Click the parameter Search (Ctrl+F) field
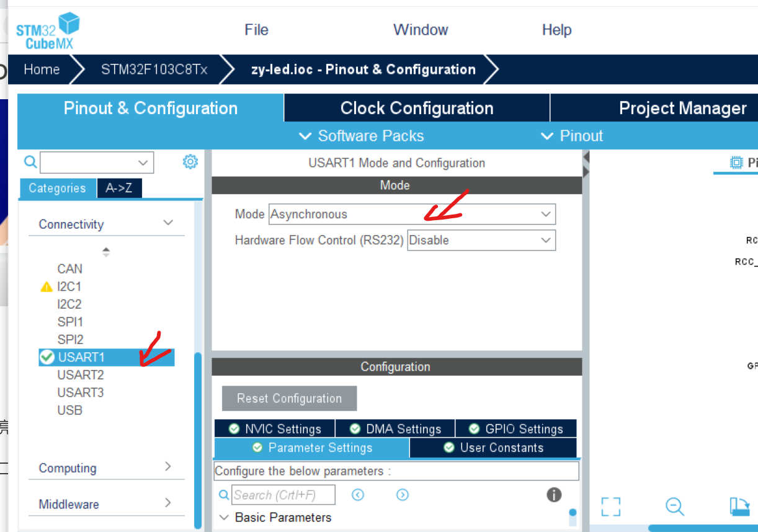This screenshot has width=758, height=532. (283, 495)
